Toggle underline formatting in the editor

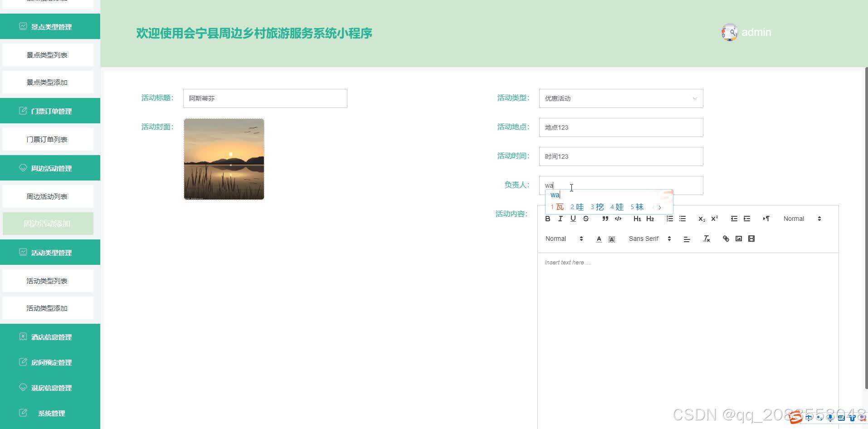coord(573,219)
